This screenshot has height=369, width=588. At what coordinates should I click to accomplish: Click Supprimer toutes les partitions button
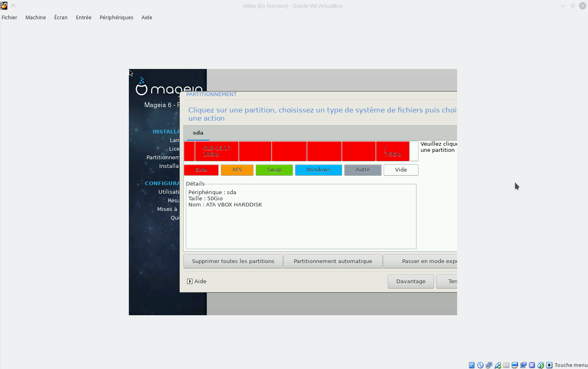click(233, 261)
